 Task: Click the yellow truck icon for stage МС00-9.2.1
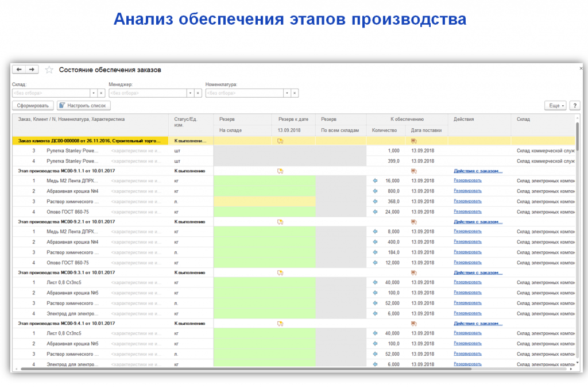[x=280, y=222]
